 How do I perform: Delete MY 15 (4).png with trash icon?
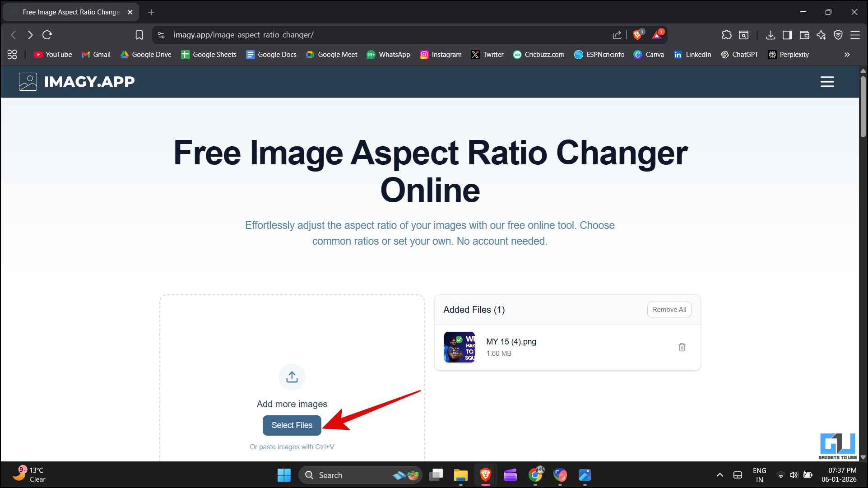[682, 347]
